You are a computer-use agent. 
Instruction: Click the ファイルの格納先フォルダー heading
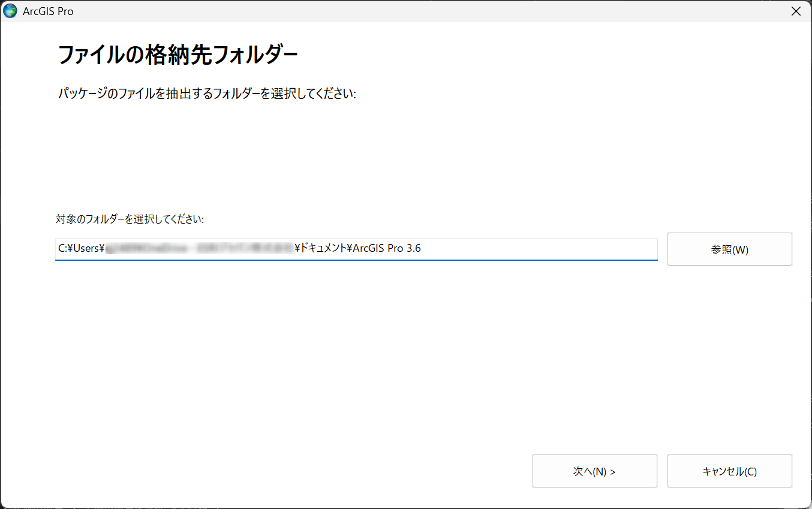click(178, 55)
